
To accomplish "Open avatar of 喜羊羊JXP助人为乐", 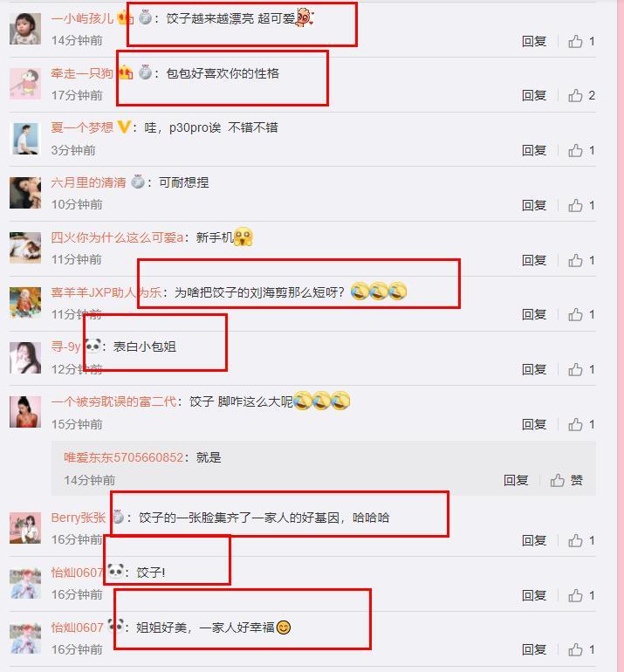I will (x=25, y=303).
